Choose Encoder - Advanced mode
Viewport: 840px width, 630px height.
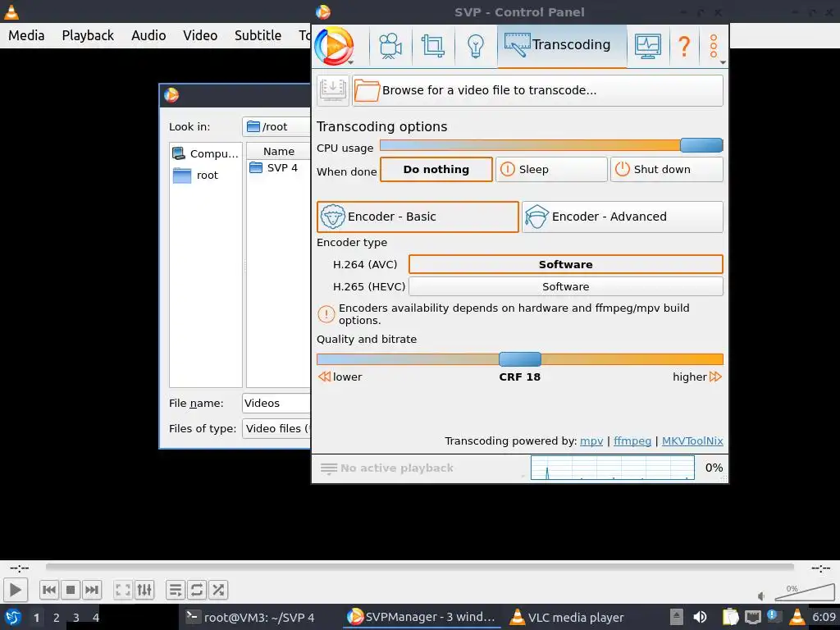[623, 217]
